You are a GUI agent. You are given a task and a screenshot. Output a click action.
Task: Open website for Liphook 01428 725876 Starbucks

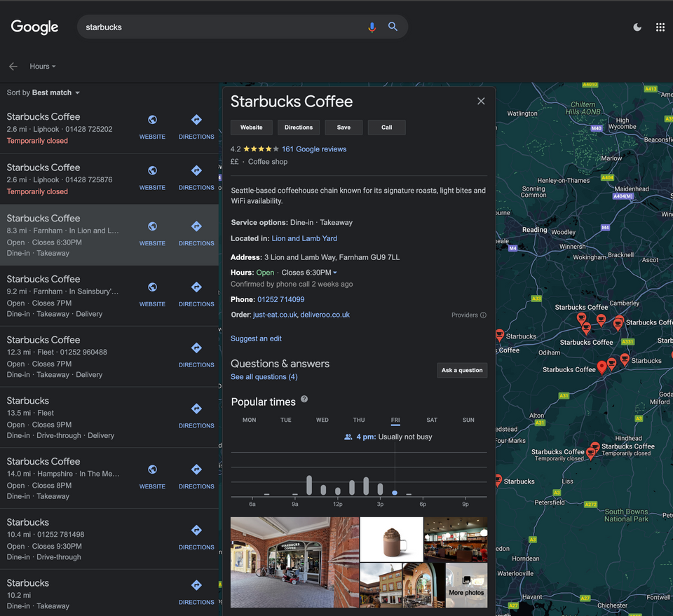(x=152, y=178)
